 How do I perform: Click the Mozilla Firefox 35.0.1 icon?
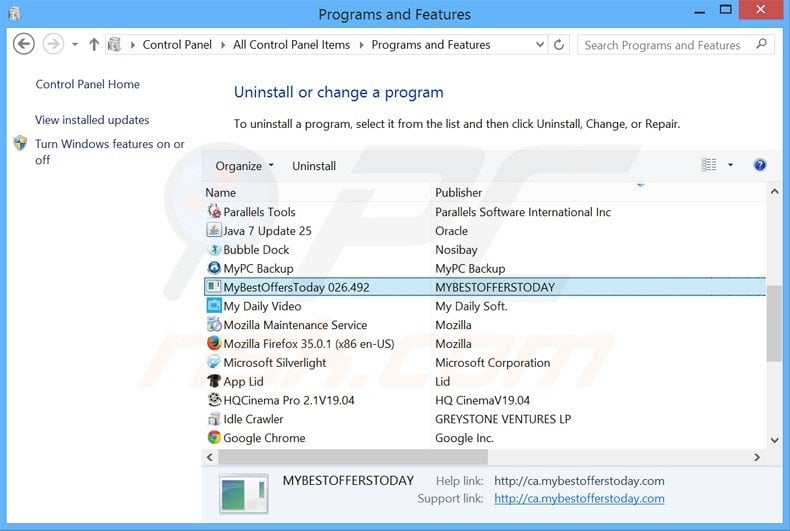(x=214, y=343)
